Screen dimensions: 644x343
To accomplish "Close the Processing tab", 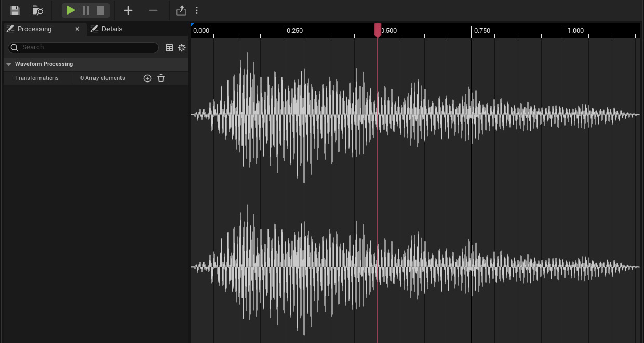I will (77, 29).
